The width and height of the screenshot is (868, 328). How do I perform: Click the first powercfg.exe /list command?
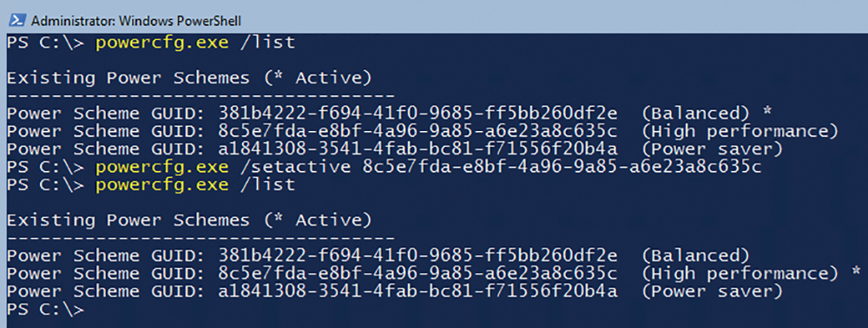195,43
